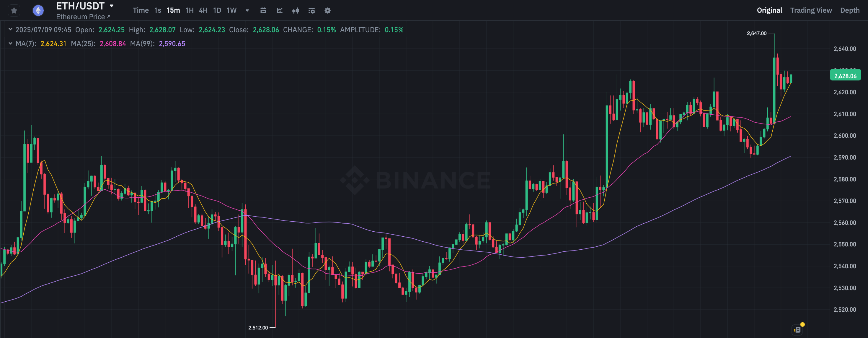The width and height of the screenshot is (868, 338).
Task: Collapse the OHLC info row chevron
Action: [x=10, y=29]
